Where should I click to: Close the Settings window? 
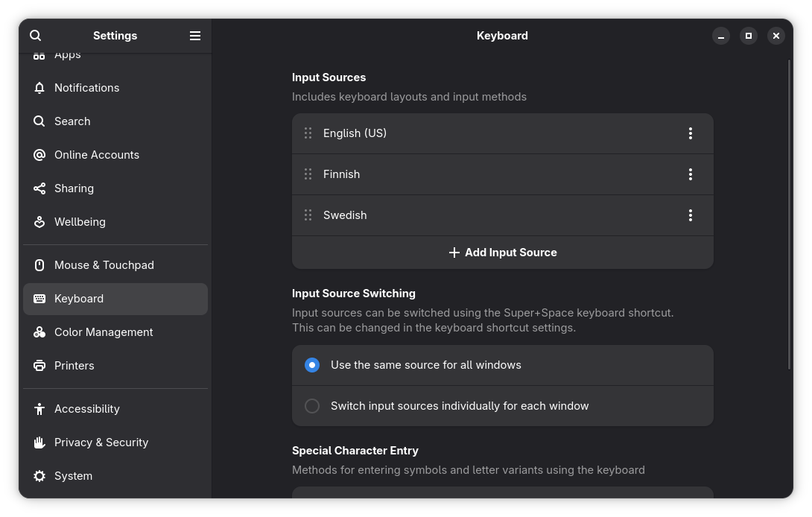[775, 36]
